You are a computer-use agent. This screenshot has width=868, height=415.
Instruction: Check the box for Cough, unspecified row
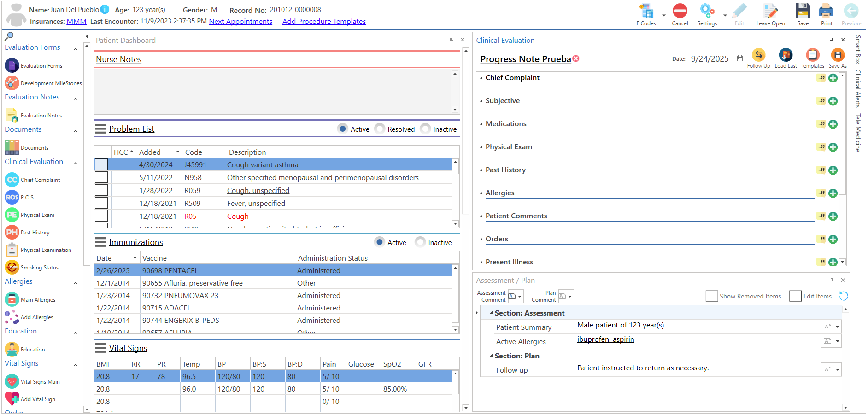tap(101, 190)
